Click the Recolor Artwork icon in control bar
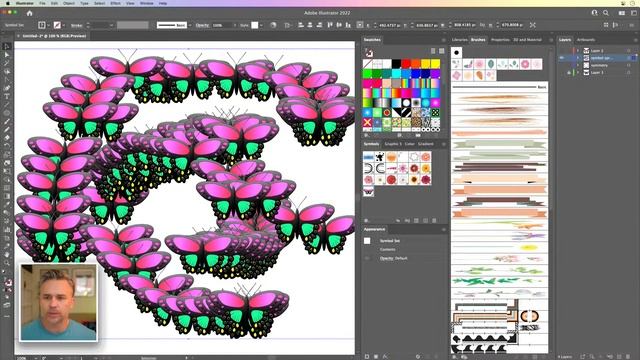 pos(273,25)
